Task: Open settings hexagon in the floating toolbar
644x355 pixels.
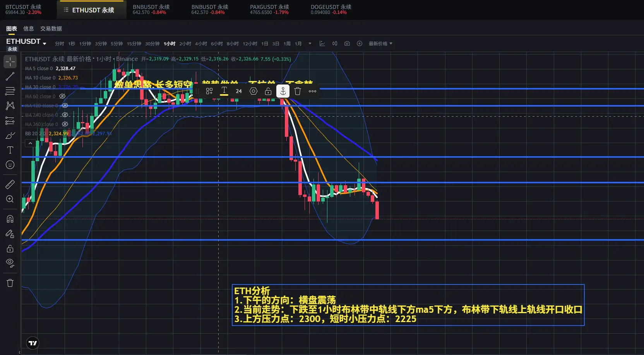Action: 253,91
